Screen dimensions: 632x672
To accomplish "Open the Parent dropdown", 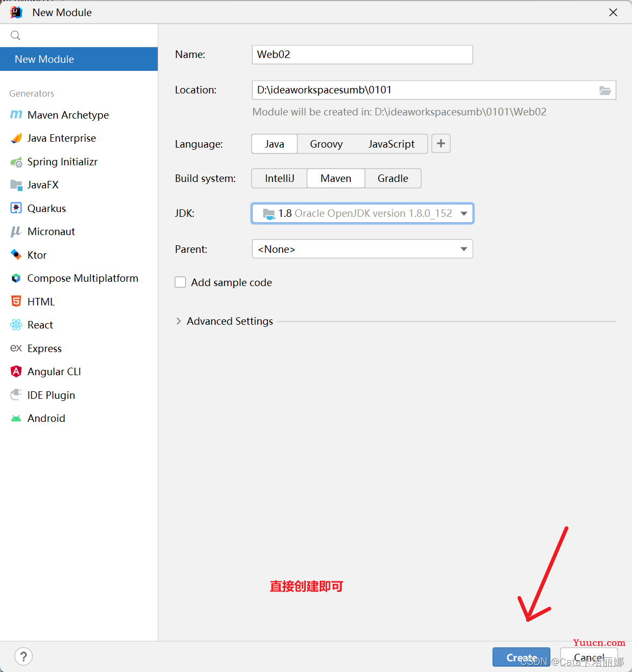I will [x=363, y=249].
